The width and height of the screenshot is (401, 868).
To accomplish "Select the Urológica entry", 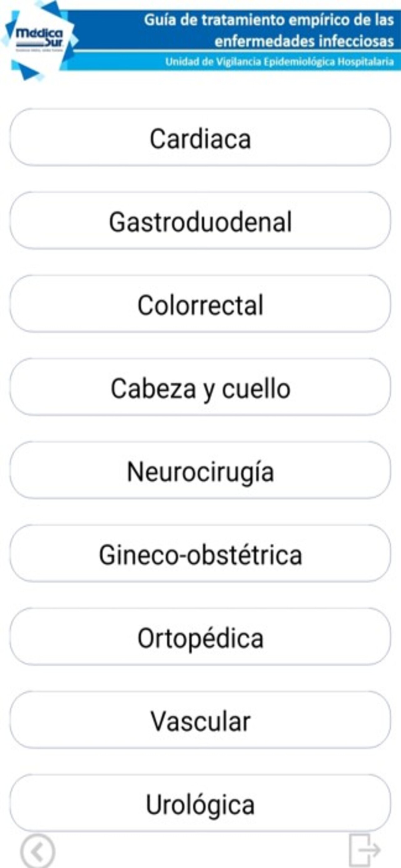I will tap(200, 803).
